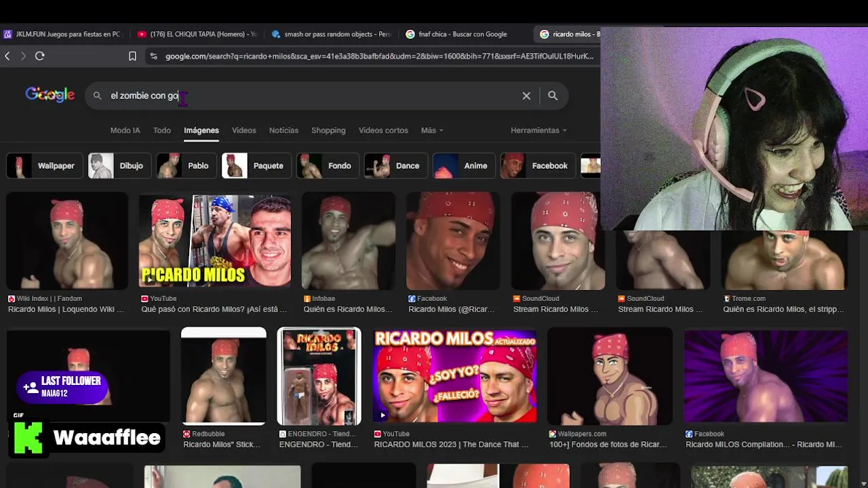Click Quién es Ricardo Milos Infobae link

[x=348, y=309]
